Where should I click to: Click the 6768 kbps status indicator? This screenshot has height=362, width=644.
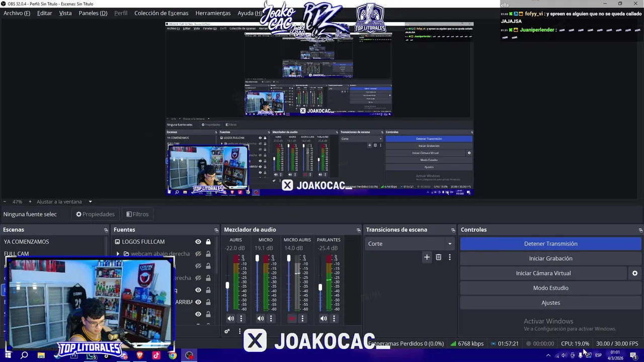[467, 344]
